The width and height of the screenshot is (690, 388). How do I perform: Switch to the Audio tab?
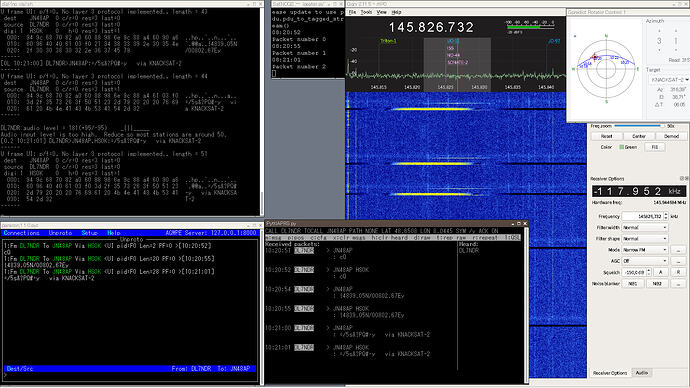642,373
